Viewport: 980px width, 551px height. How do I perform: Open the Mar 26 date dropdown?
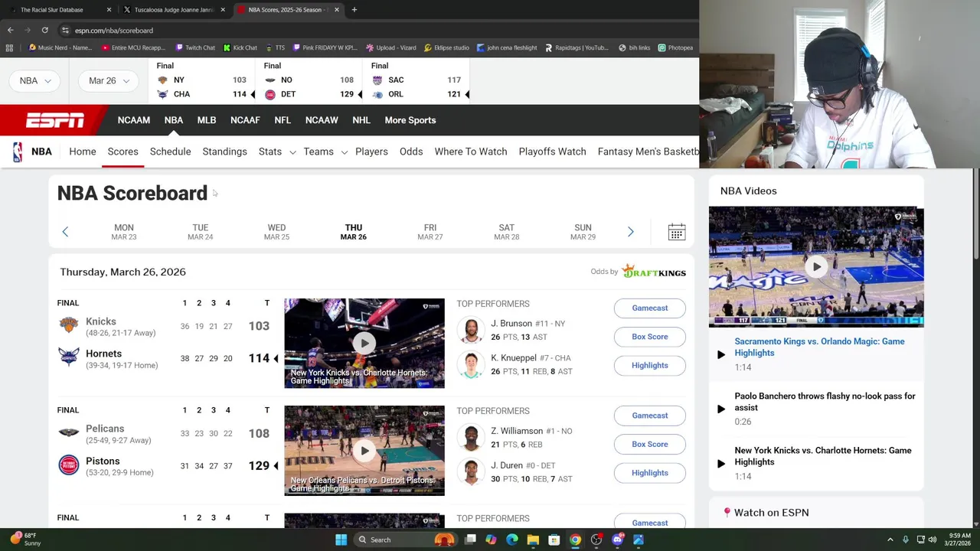pos(109,80)
